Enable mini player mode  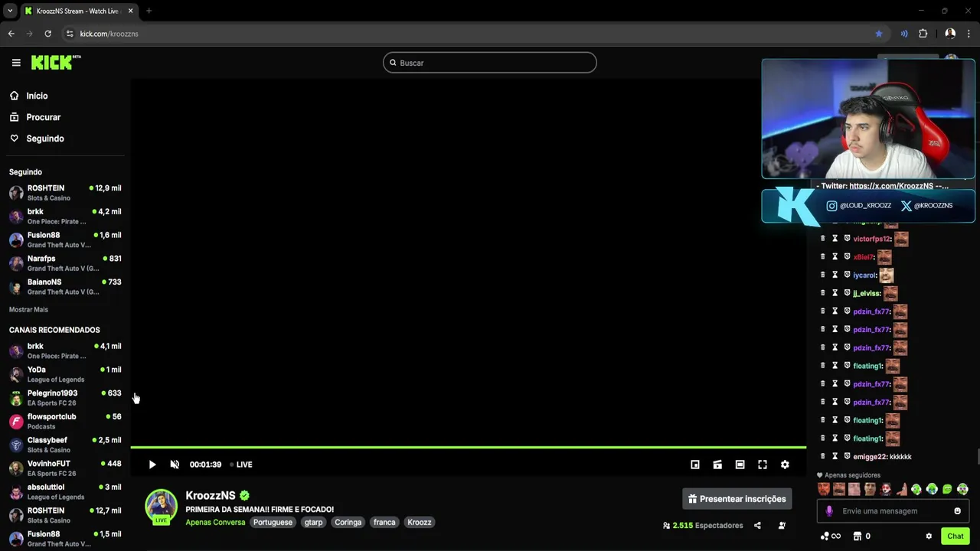point(695,465)
